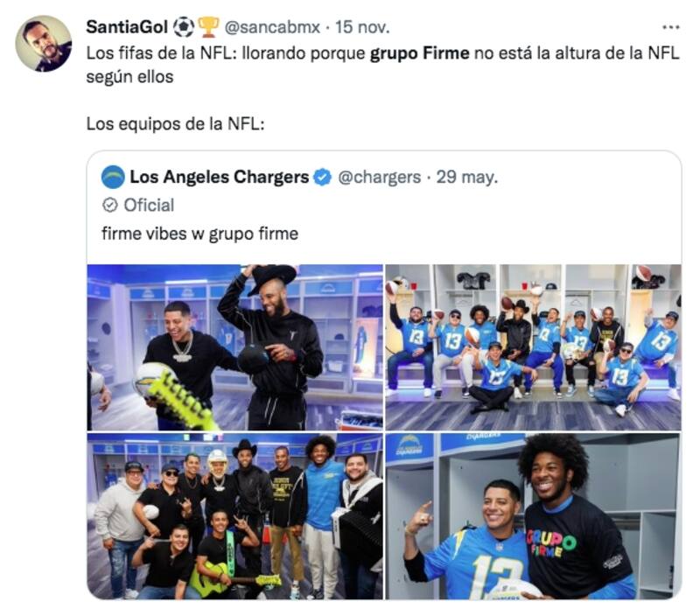
Task: Open the top-right group jerseys photo
Action: (533, 346)
